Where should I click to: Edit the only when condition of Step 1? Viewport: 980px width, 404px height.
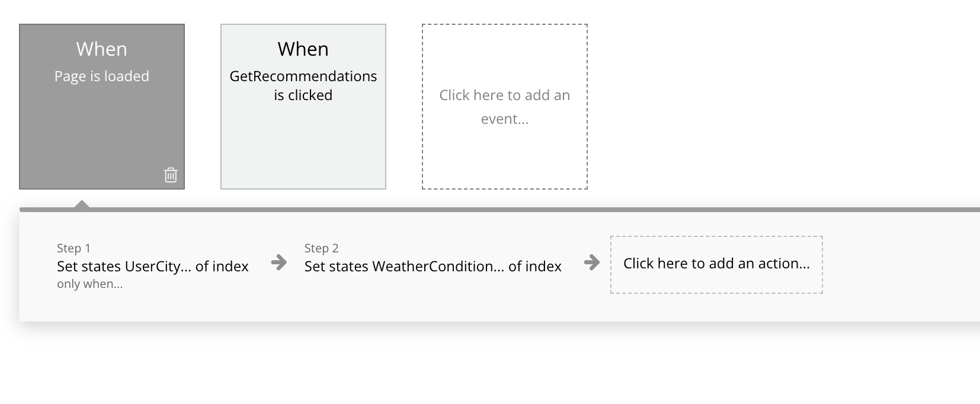89,284
